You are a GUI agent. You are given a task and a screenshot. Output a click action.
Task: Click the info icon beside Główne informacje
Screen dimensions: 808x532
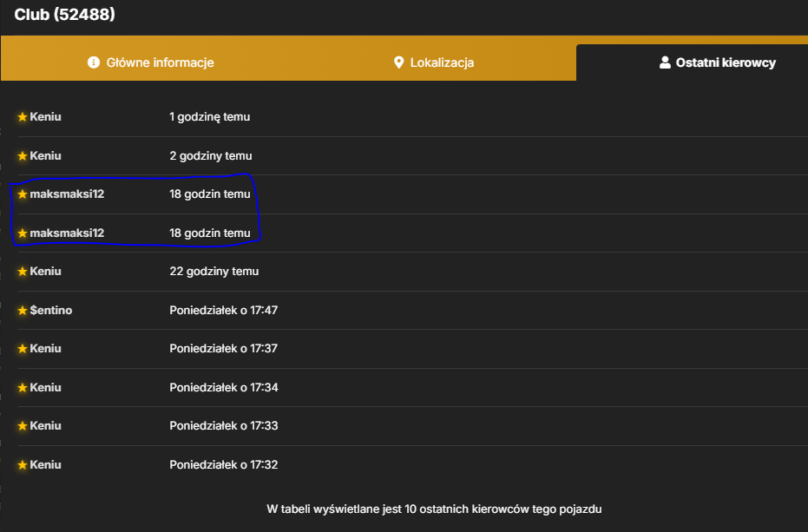click(x=93, y=62)
